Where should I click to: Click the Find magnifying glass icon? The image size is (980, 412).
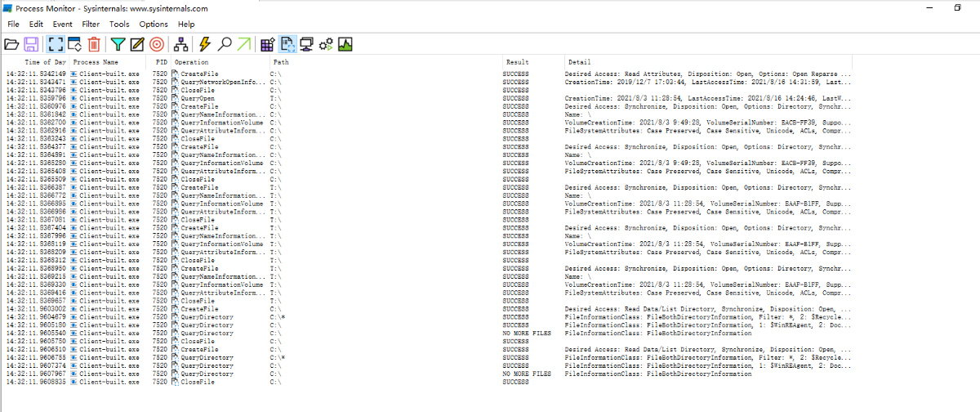(225, 44)
